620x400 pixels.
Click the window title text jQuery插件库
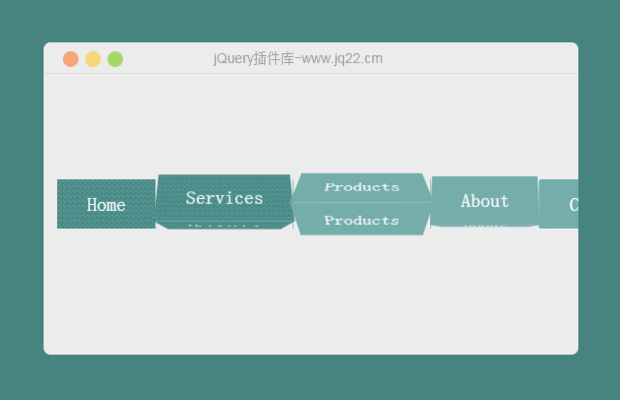[253, 58]
